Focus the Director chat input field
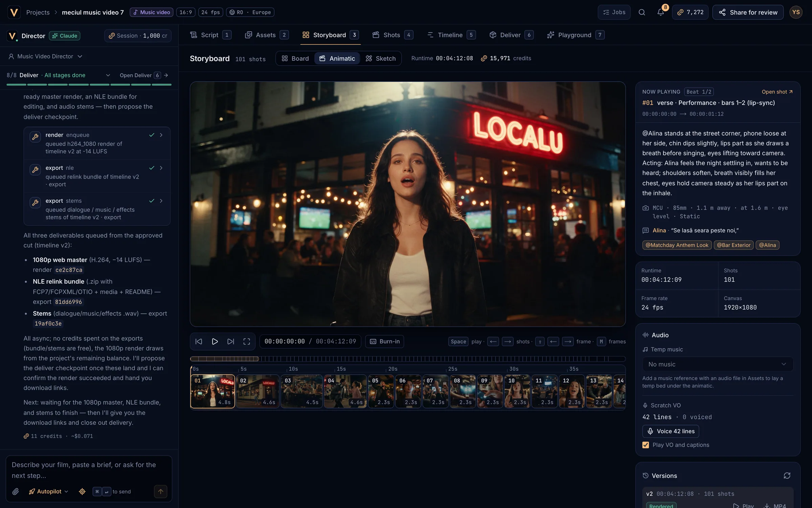812x508 pixels. pos(89,470)
